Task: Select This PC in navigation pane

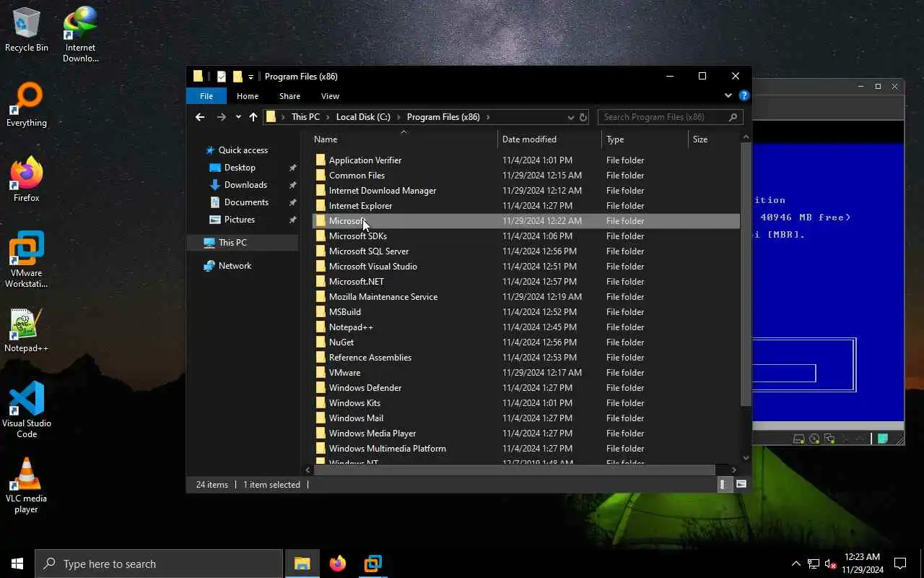Action: pos(243,243)
